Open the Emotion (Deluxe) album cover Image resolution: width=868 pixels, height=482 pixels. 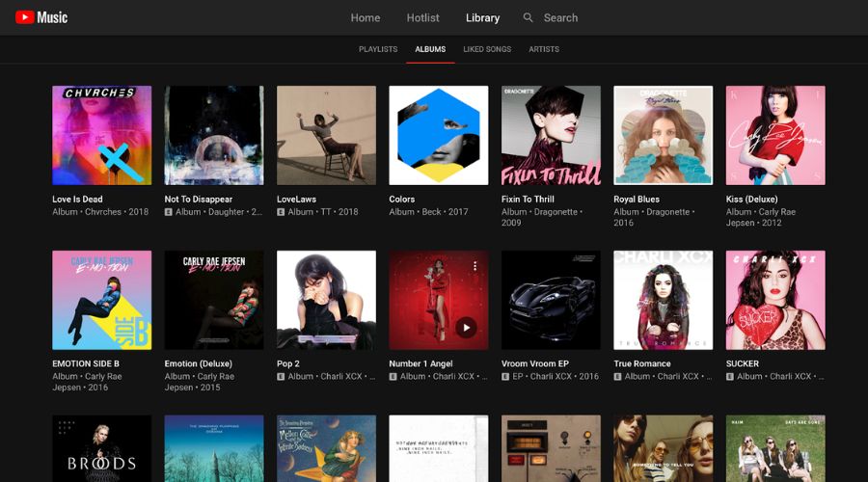[x=214, y=300]
